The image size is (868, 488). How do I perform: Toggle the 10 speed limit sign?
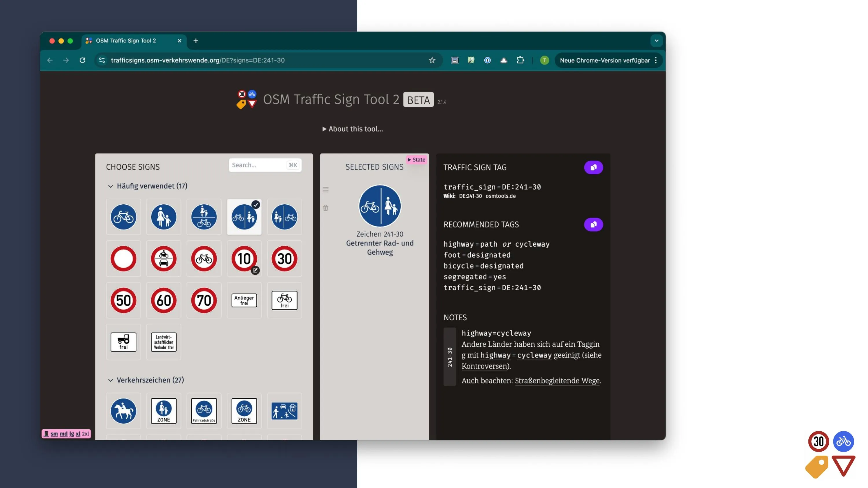point(243,259)
